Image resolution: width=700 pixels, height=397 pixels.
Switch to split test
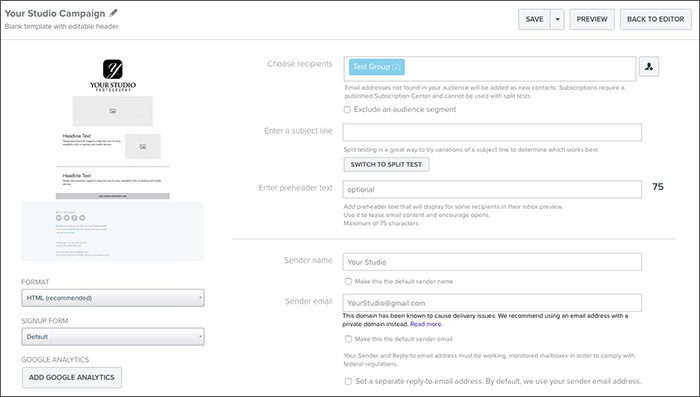click(x=386, y=164)
